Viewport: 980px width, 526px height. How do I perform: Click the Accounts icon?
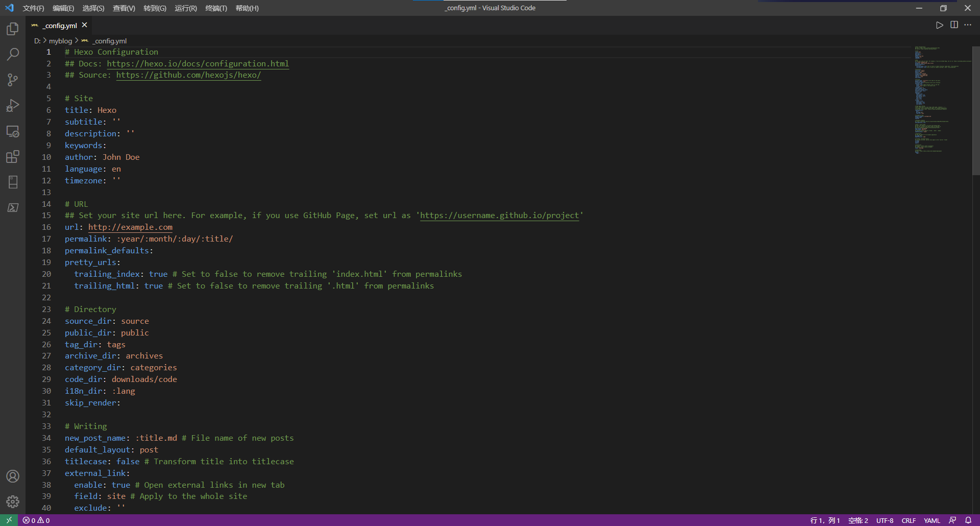click(13, 476)
